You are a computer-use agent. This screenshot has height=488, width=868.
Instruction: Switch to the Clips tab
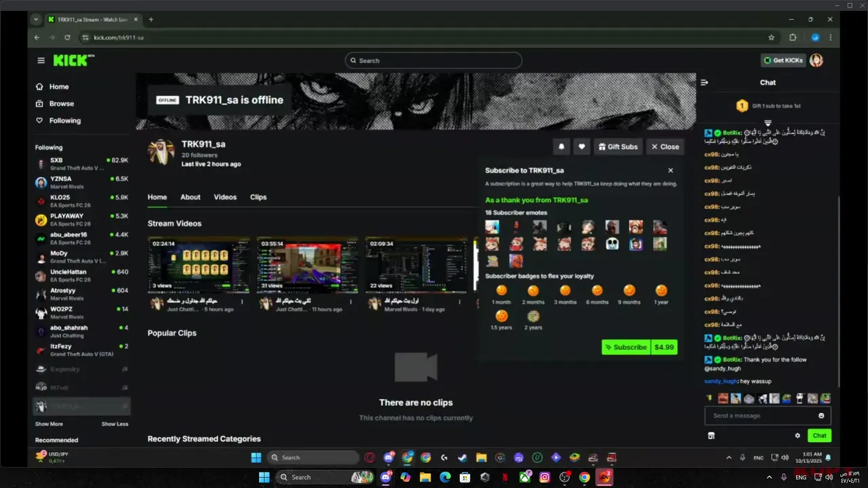click(258, 197)
